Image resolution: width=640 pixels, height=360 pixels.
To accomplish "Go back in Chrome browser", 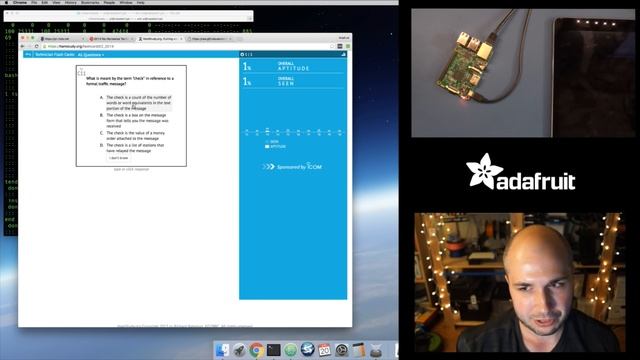I will click(x=23, y=47).
